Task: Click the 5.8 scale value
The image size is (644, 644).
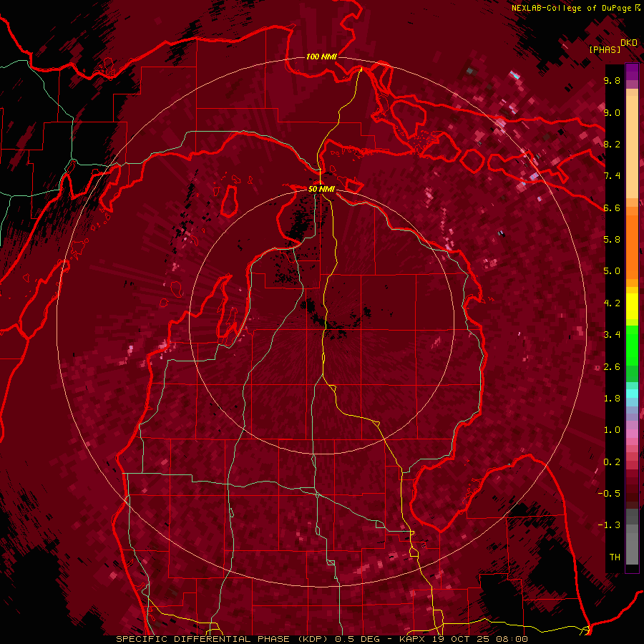Action: 612,240
